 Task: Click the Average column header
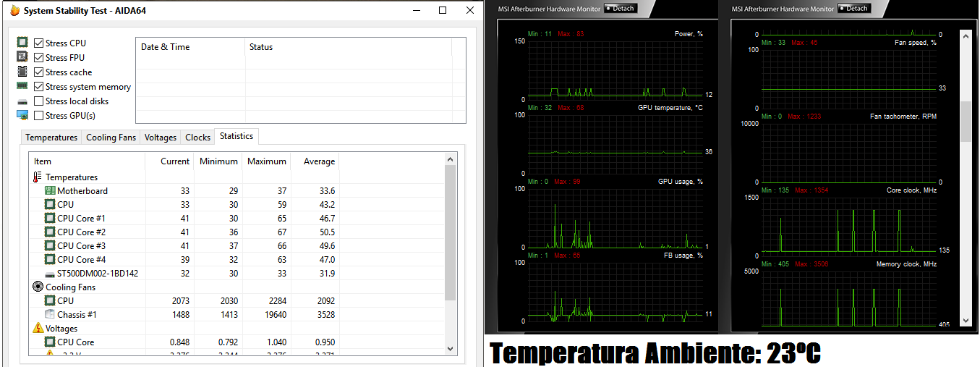[315, 161]
